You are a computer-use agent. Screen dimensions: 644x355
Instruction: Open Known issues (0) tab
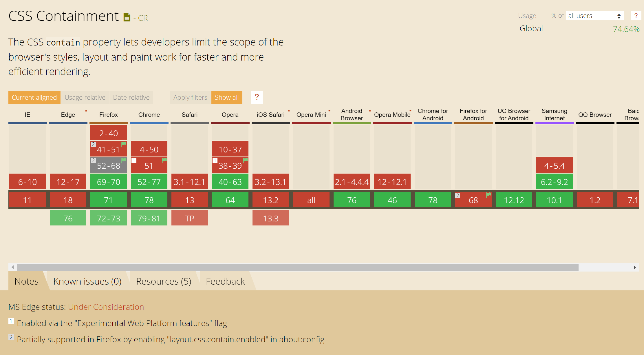point(87,281)
